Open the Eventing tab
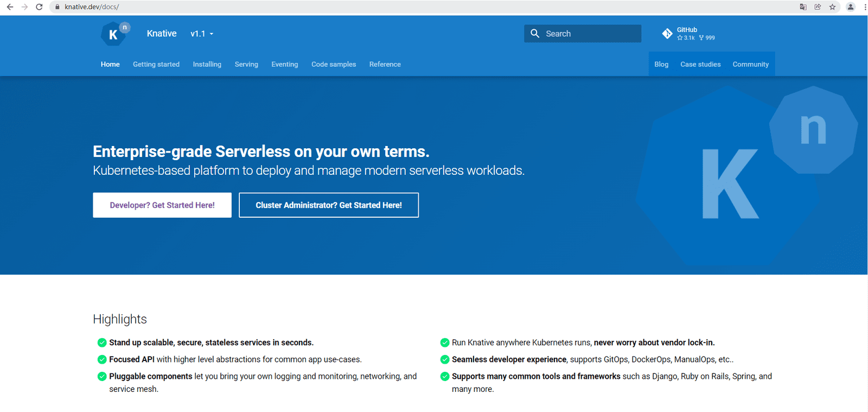The width and height of the screenshot is (868, 412). click(285, 64)
